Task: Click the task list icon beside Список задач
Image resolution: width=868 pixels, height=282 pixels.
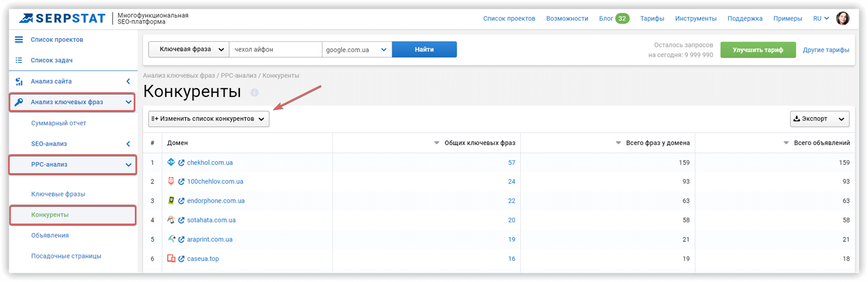Action: point(19,60)
